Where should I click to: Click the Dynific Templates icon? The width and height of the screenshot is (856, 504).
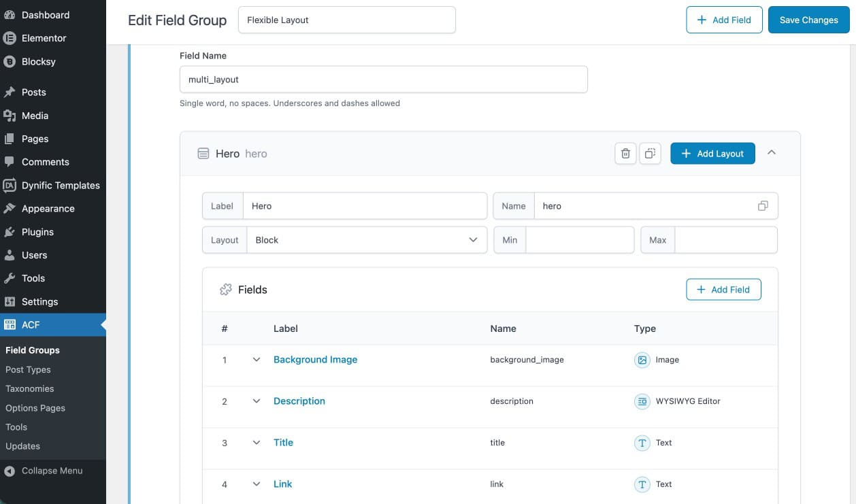10,185
